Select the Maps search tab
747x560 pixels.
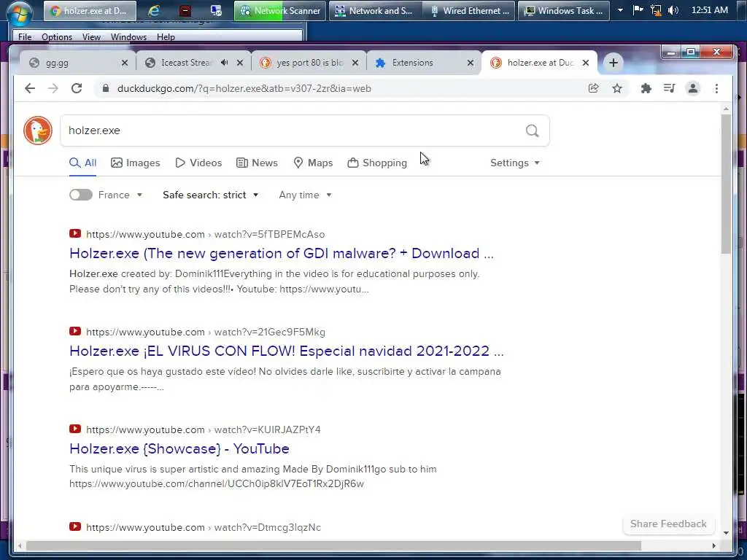click(313, 163)
